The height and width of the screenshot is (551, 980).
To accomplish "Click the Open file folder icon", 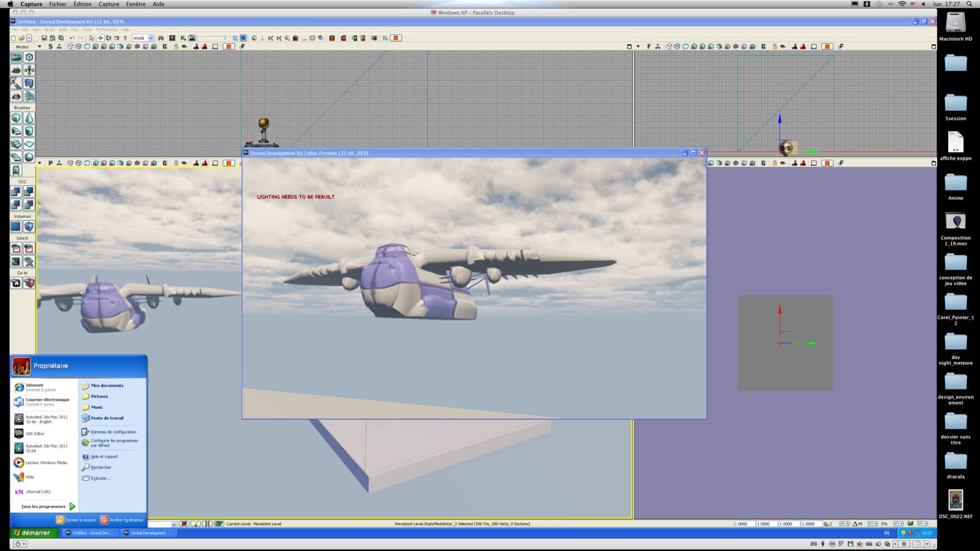I will tap(21, 38).
